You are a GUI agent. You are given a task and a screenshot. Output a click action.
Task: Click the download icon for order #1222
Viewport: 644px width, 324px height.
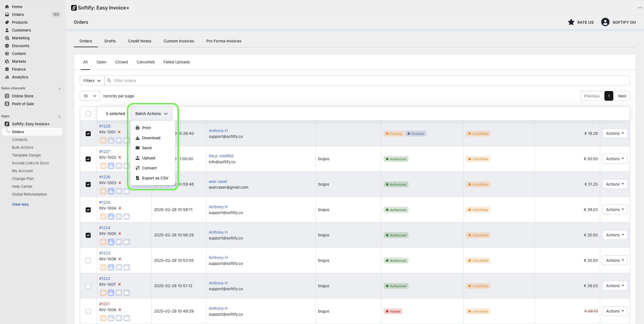(111, 293)
